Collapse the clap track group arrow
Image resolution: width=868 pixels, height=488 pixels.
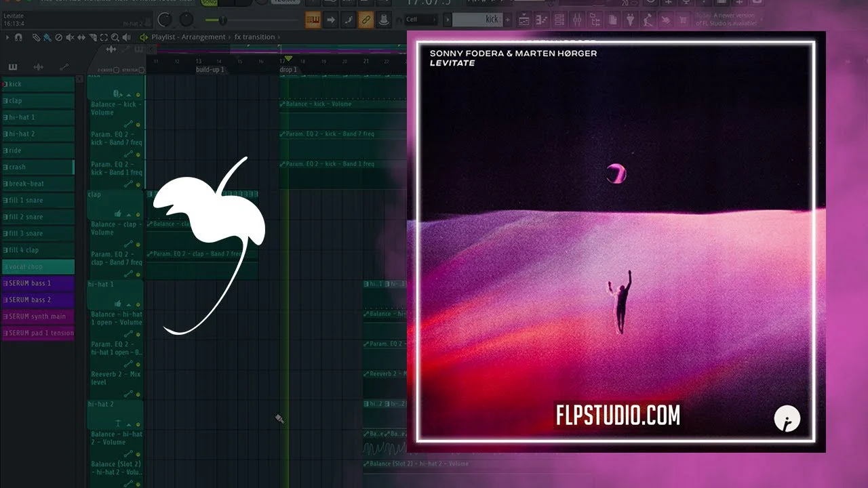(129, 214)
